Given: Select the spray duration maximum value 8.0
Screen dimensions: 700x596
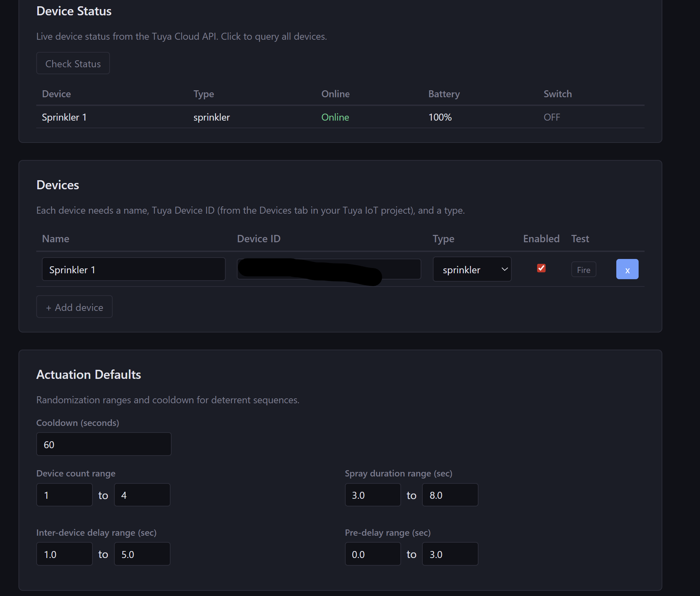Looking at the screenshot, I should 450,495.
